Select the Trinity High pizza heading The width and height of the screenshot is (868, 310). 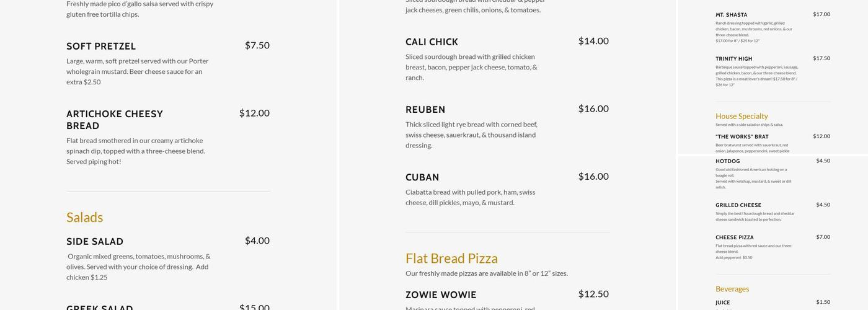coord(733,59)
